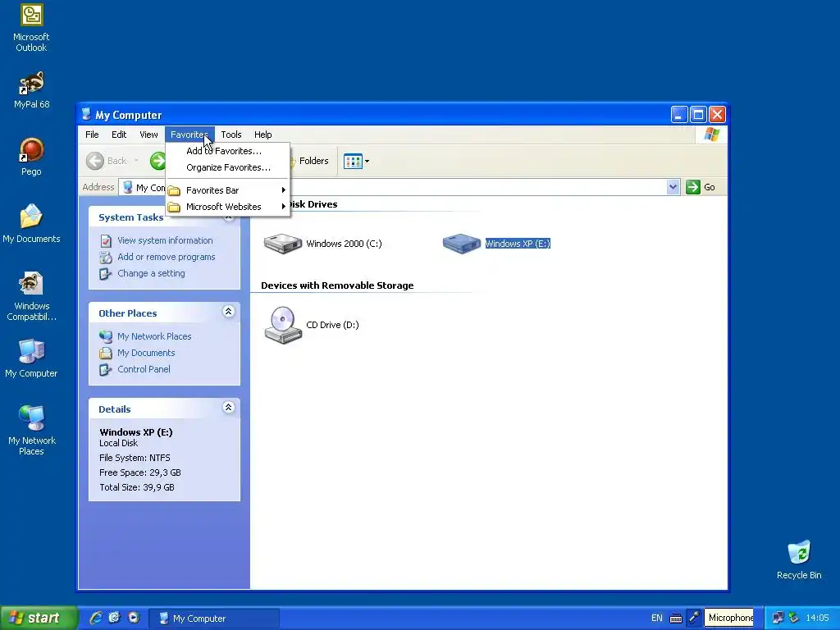Click Windows 2000 (C:) drive icon
The width and height of the screenshot is (840, 630).
[x=283, y=244]
